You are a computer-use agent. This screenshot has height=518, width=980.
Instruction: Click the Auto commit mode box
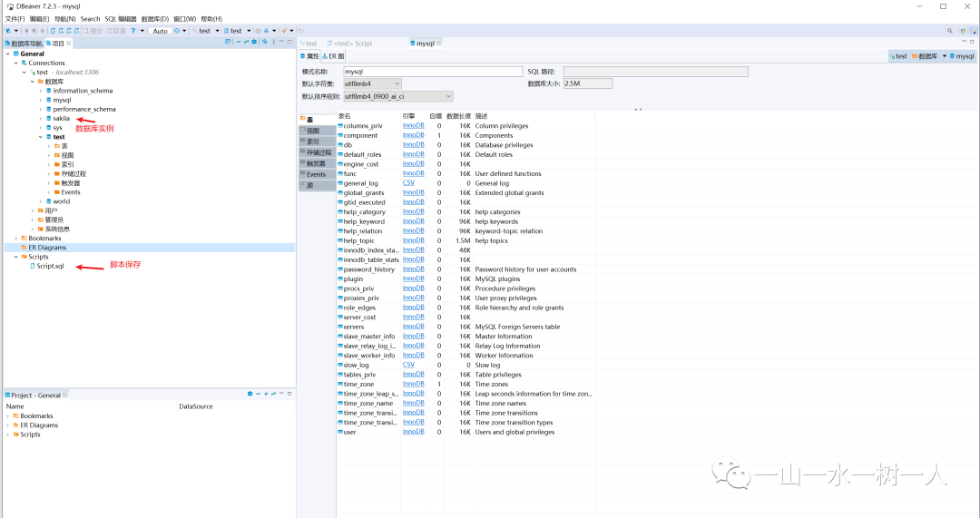(160, 31)
